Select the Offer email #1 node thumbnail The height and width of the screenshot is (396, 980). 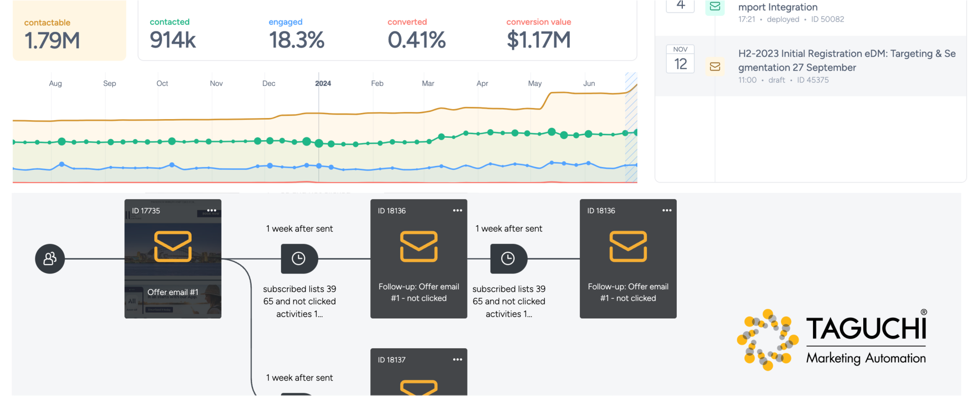tap(173, 259)
